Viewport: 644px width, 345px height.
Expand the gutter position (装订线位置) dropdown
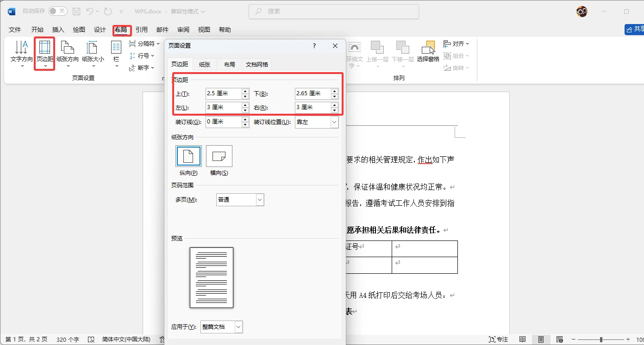[x=334, y=122]
